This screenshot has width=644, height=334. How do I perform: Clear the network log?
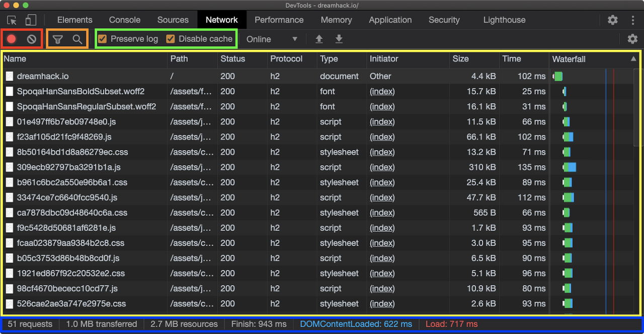32,39
